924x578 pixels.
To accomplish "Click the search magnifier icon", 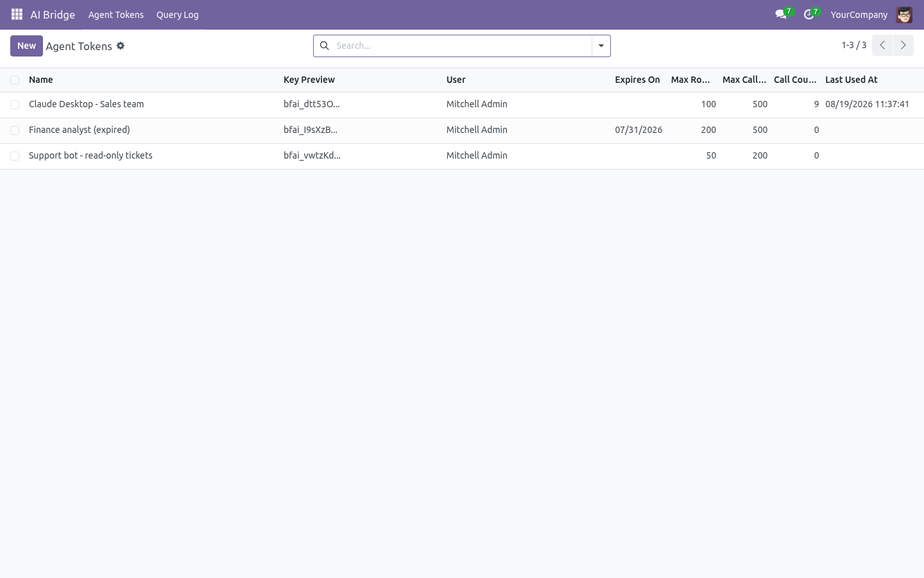I will click(x=325, y=46).
